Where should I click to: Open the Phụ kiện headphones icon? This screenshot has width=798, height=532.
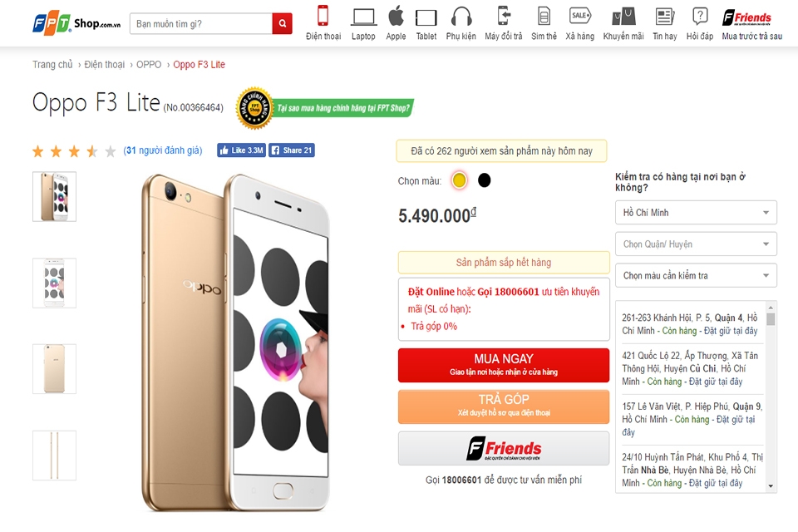tap(461, 17)
